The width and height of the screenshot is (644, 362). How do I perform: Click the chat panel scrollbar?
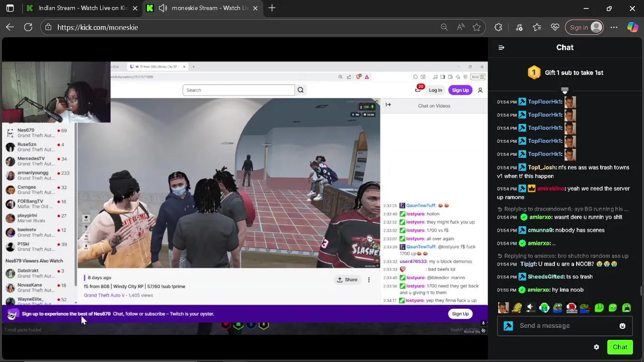[640, 291]
